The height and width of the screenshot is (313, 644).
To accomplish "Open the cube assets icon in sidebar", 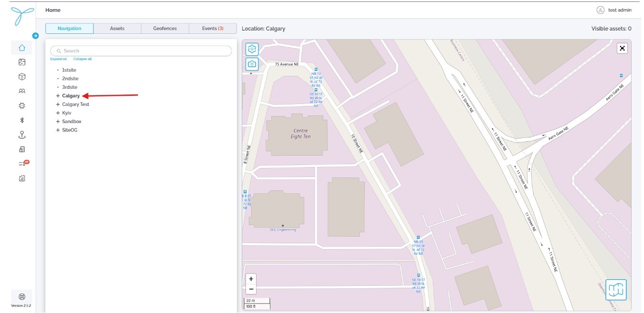I will [21, 77].
